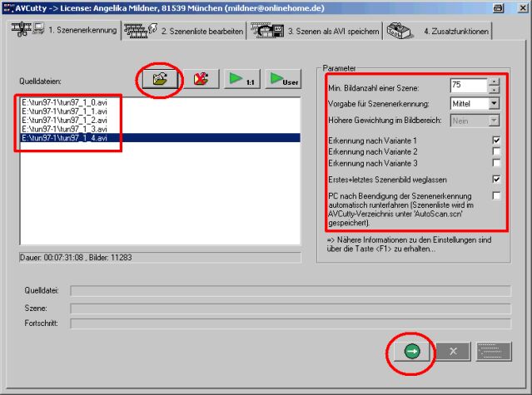
Task: Click the Szene progress field
Action: click(291, 309)
